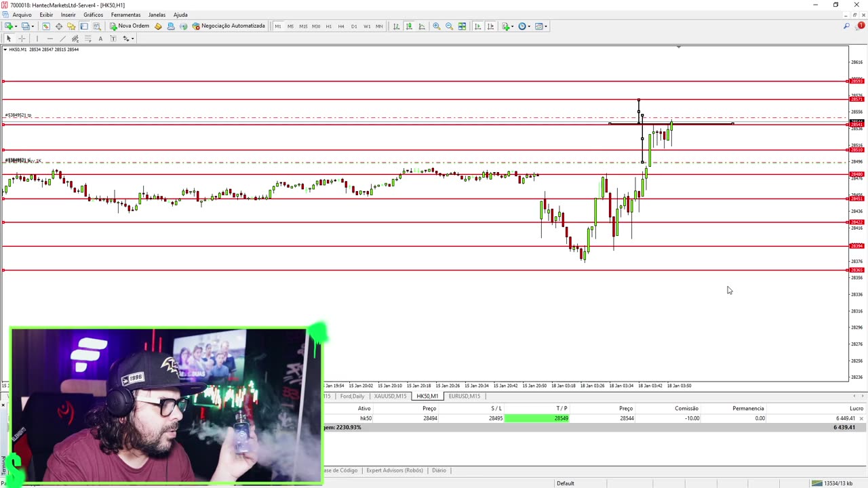868x488 pixels.
Task: Switch chart to M30 timeframe
Action: pos(316,26)
